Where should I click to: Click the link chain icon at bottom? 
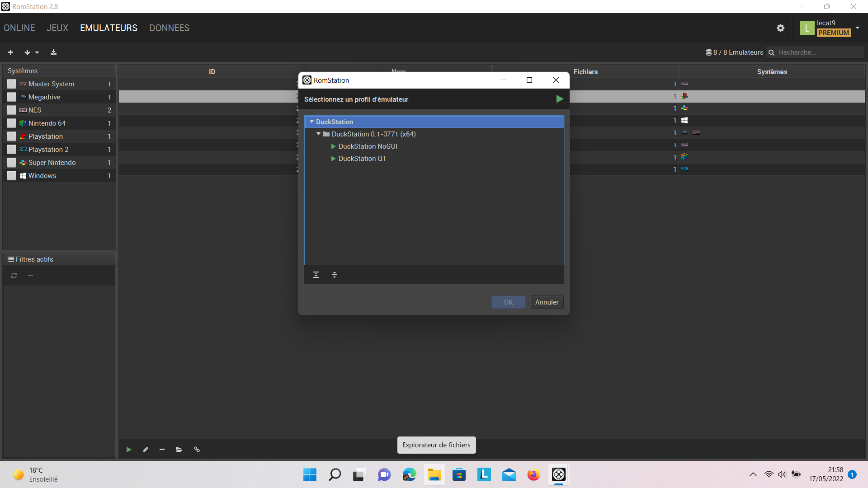click(197, 450)
